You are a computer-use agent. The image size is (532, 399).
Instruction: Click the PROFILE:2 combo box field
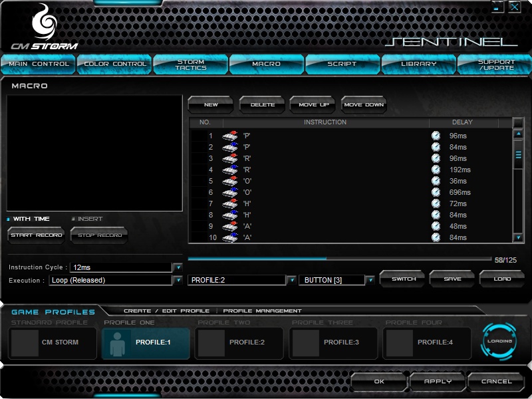237,280
